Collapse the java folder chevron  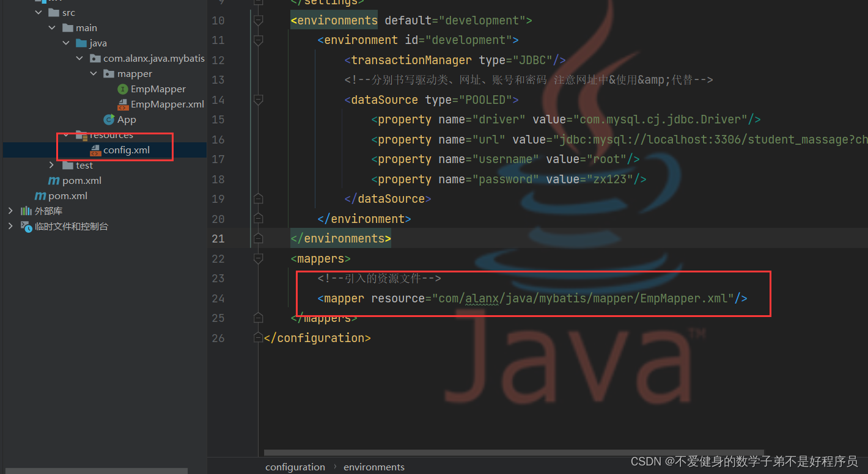[66, 43]
